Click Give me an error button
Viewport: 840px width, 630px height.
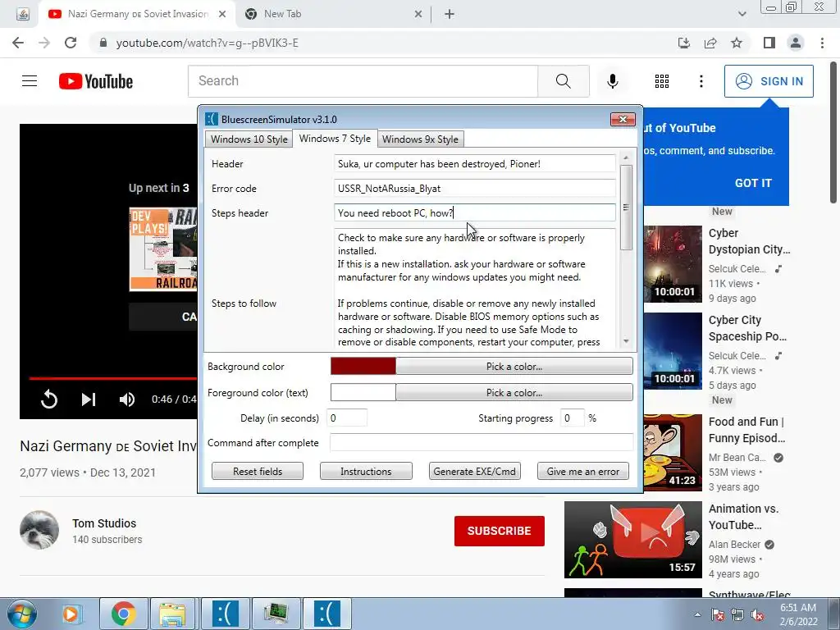(583, 472)
